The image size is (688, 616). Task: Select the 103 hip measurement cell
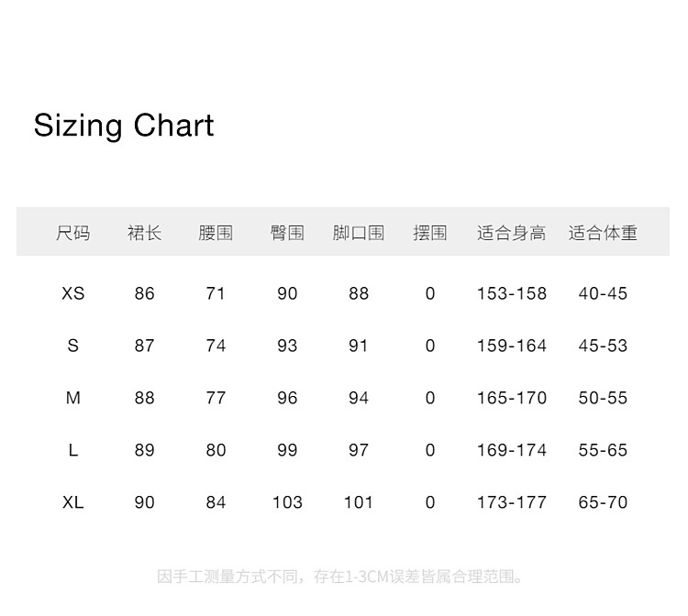tap(287, 502)
